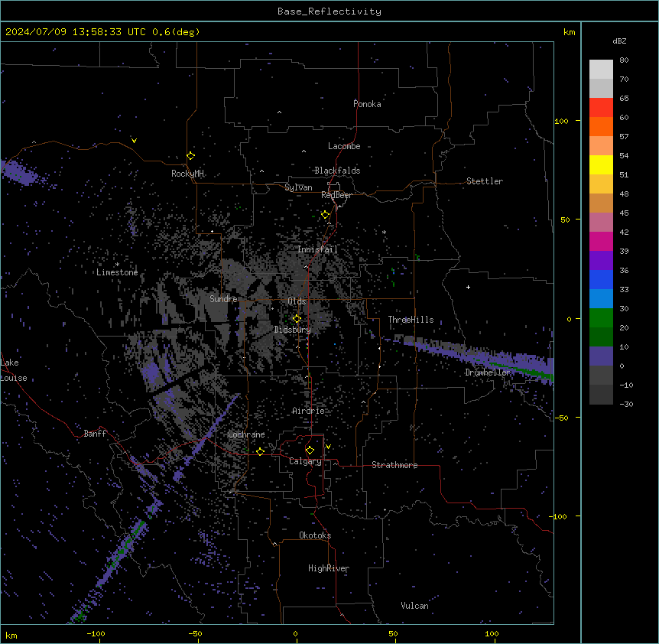Click the Stettler city label
659x644 pixels.
(485, 181)
